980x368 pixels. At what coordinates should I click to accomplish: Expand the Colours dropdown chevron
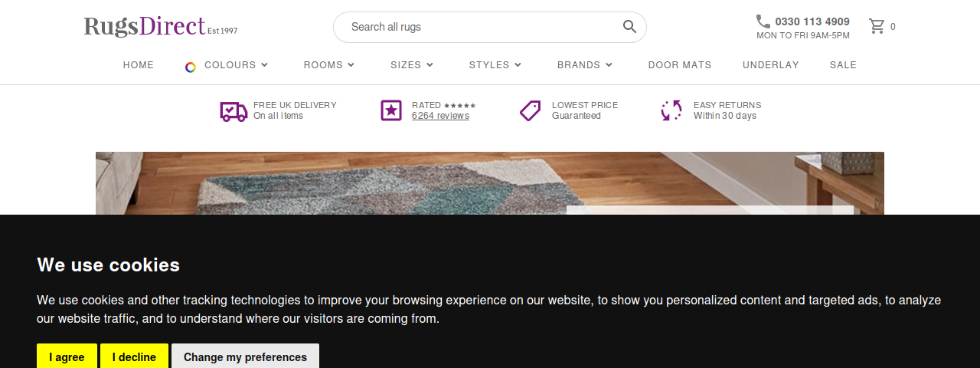pos(264,65)
